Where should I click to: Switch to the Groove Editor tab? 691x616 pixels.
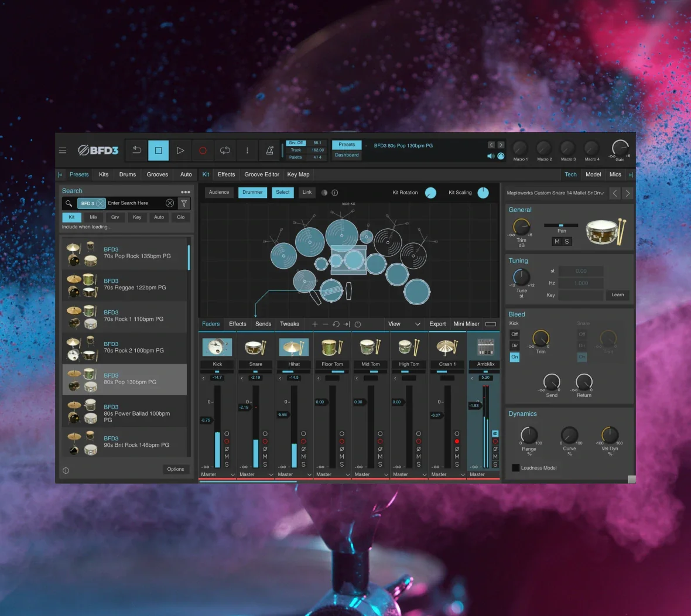tap(262, 174)
